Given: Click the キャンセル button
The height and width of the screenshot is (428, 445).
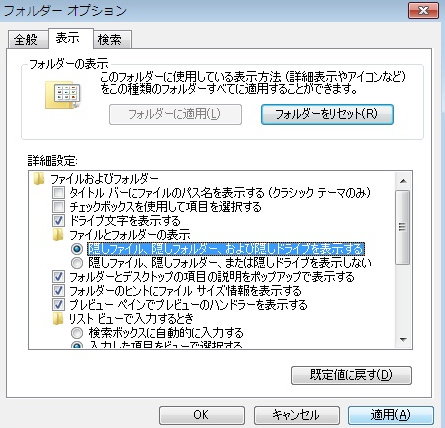Looking at the screenshot, I should pyautogui.click(x=296, y=415).
